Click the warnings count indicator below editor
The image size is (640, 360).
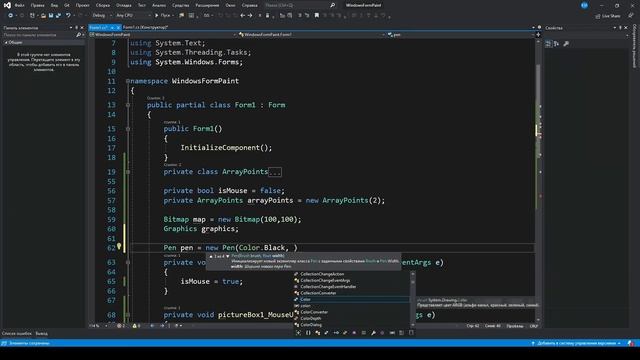coord(136,326)
